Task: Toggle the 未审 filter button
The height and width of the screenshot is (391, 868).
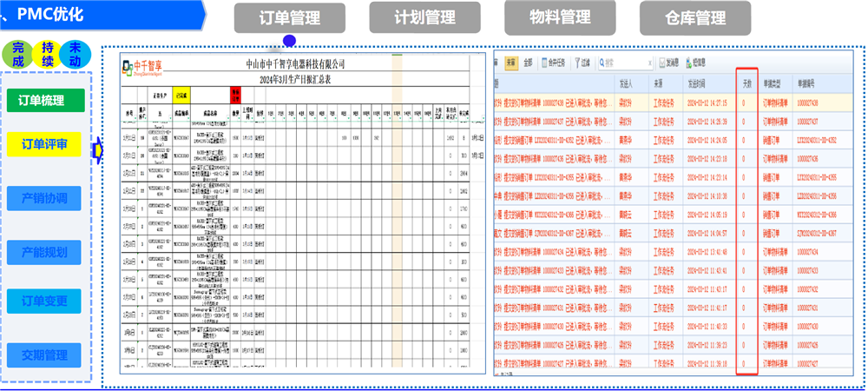Action: pos(511,63)
